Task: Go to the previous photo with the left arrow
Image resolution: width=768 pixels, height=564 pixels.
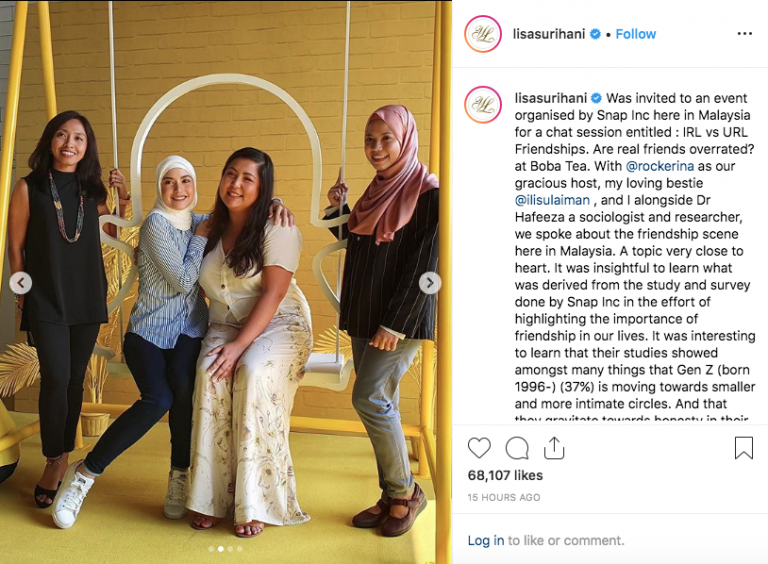Action: [x=21, y=282]
